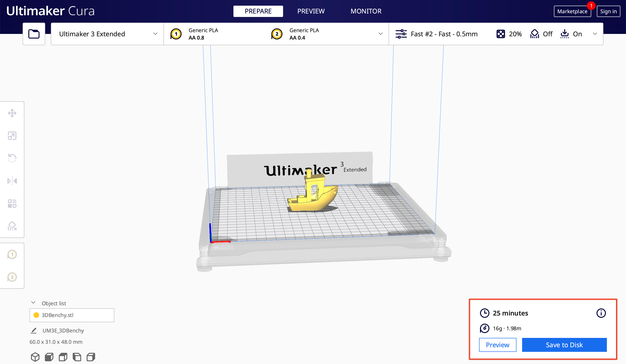Toggle Infill visibility setting

click(502, 34)
